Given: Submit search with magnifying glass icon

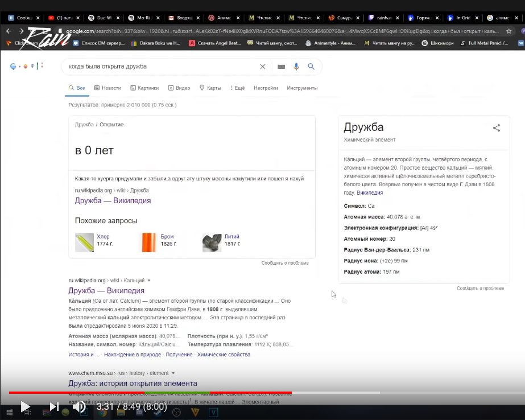Looking at the screenshot, I should click(x=311, y=67).
